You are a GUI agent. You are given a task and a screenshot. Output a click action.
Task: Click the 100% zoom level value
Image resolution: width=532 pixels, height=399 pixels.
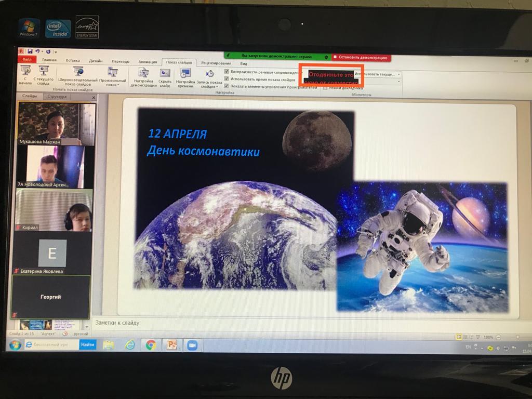point(488,337)
